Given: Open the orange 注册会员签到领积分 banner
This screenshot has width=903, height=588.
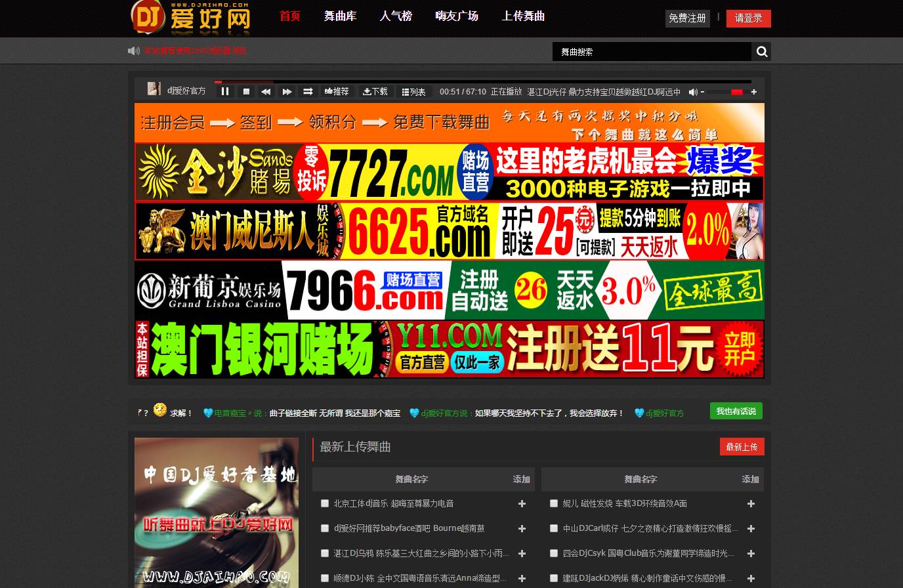Looking at the screenshot, I should [x=450, y=123].
